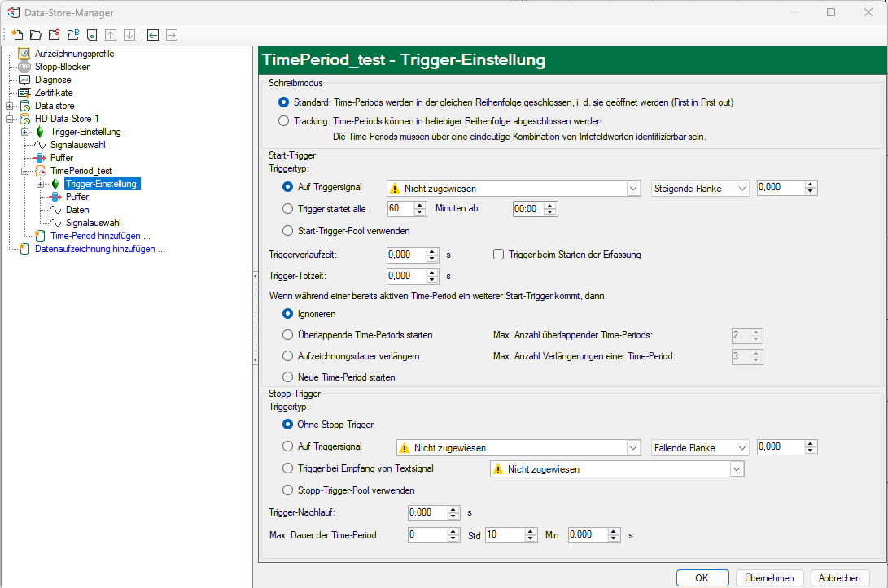Click the folder icon with blue B
The image size is (888, 588).
(x=73, y=35)
